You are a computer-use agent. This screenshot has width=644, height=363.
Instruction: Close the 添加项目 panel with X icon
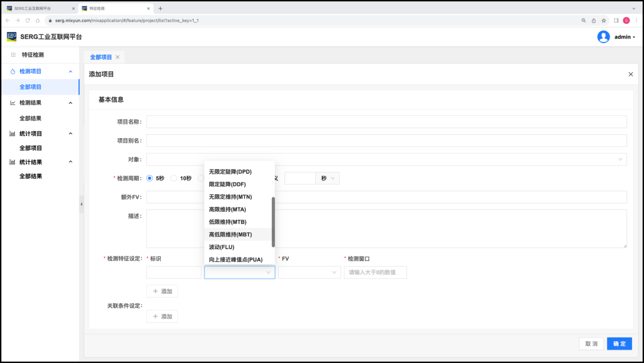pos(630,74)
